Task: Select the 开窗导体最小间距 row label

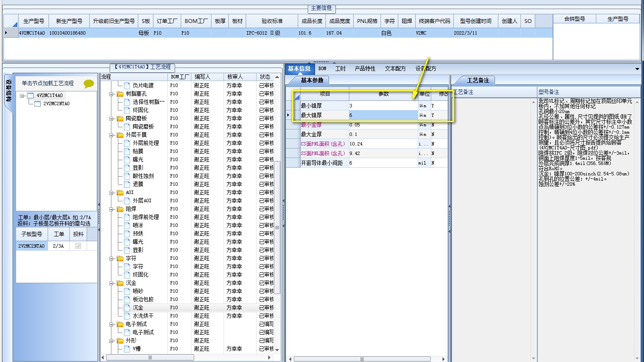Action: [322, 163]
